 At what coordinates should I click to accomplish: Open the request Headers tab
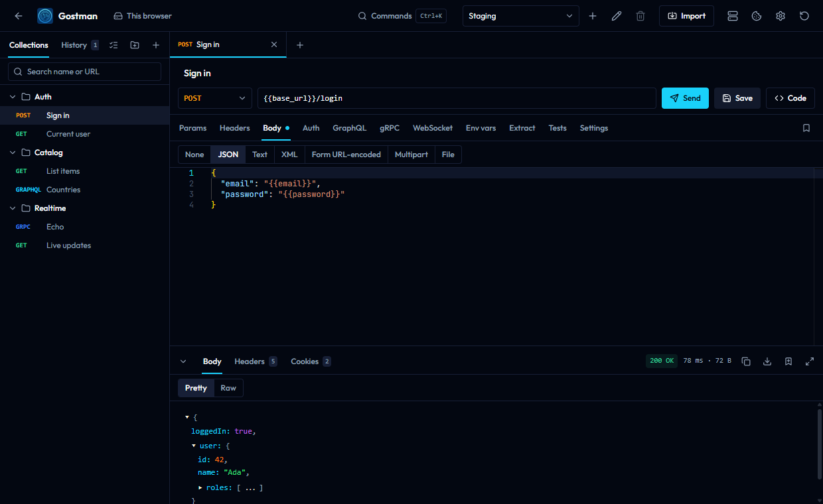235,128
